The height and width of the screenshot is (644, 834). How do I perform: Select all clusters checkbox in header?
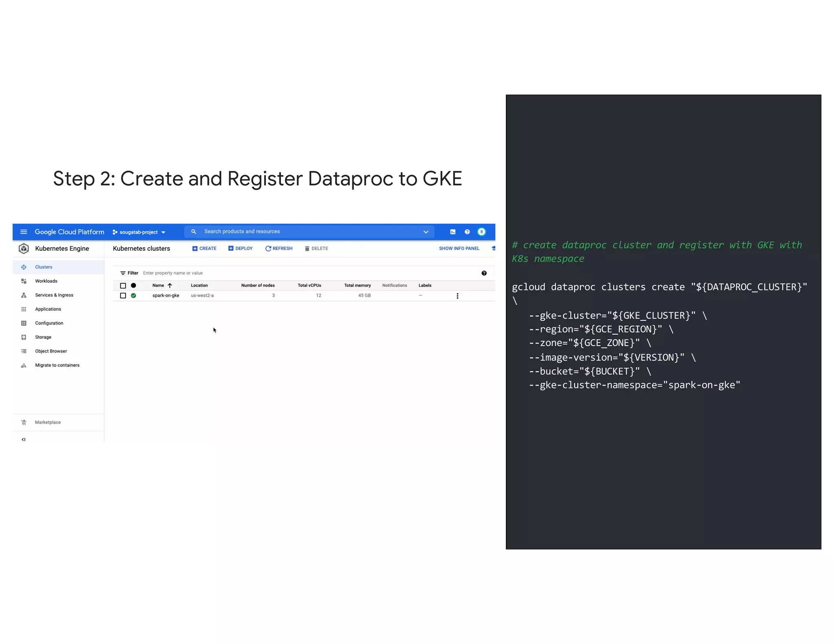(x=123, y=285)
